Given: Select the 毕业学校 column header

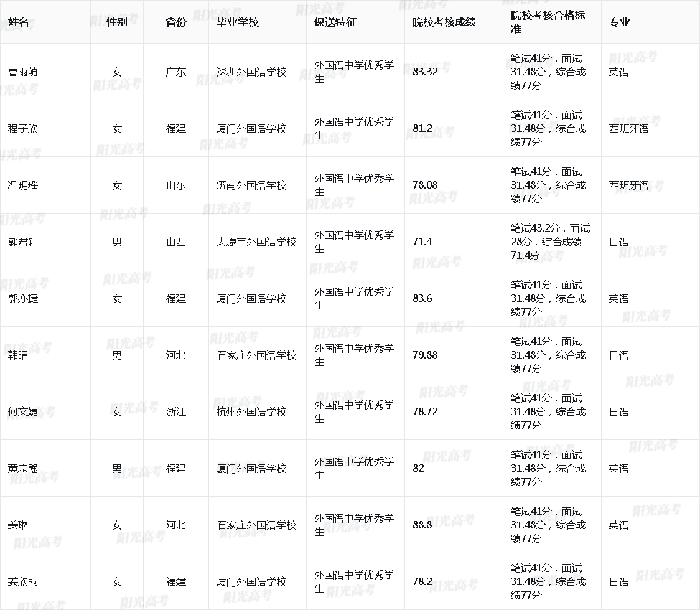Looking at the screenshot, I should [238, 22].
